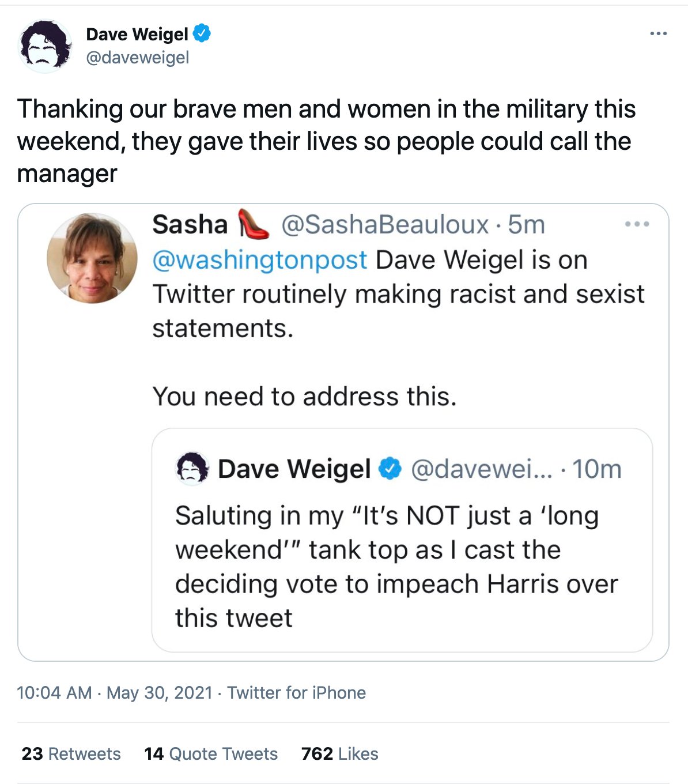Click the 5m timestamp on Sasha's tweet
This screenshot has width=688, height=784.
tap(526, 225)
